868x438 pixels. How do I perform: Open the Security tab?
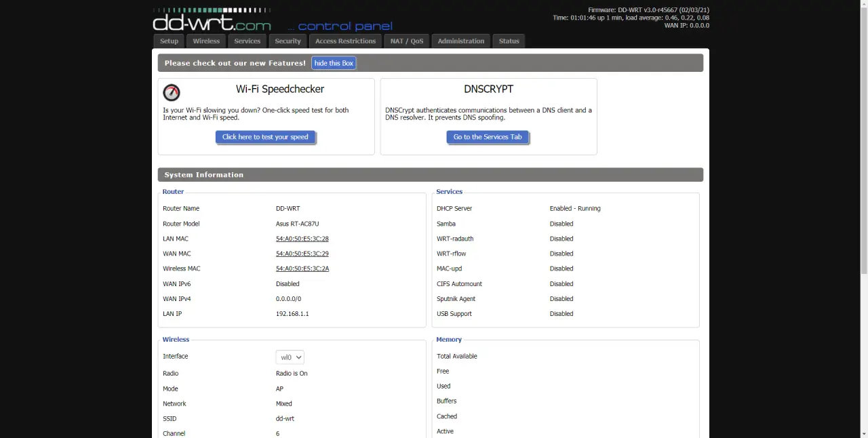288,41
